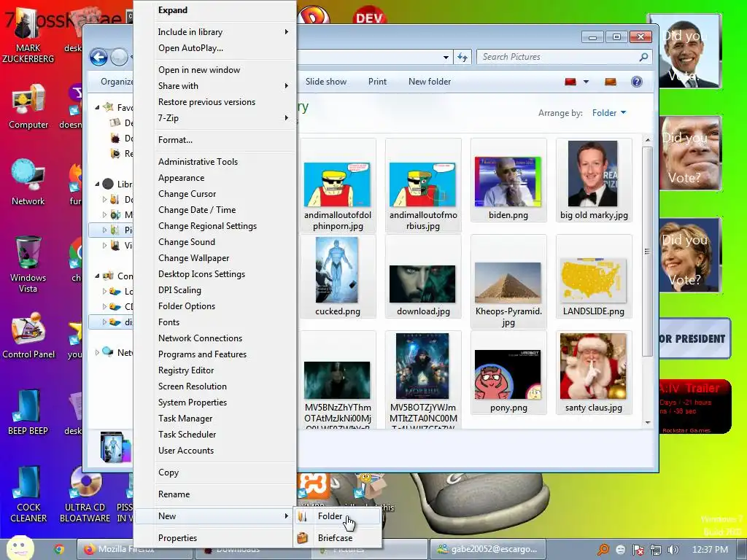The image size is (747, 560).
Task: Click the change view icon in Explorer toolbar
Action: click(x=570, y=82)
